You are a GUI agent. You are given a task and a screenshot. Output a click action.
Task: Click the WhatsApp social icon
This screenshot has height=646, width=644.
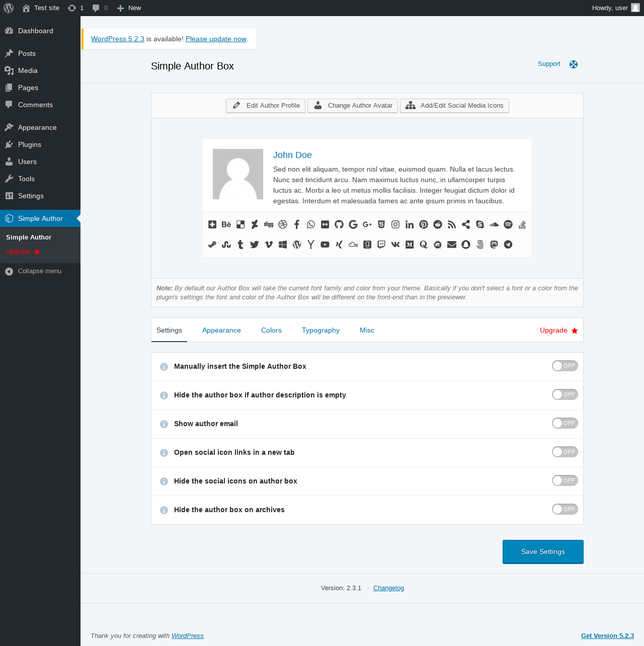[x=311, y=224]
